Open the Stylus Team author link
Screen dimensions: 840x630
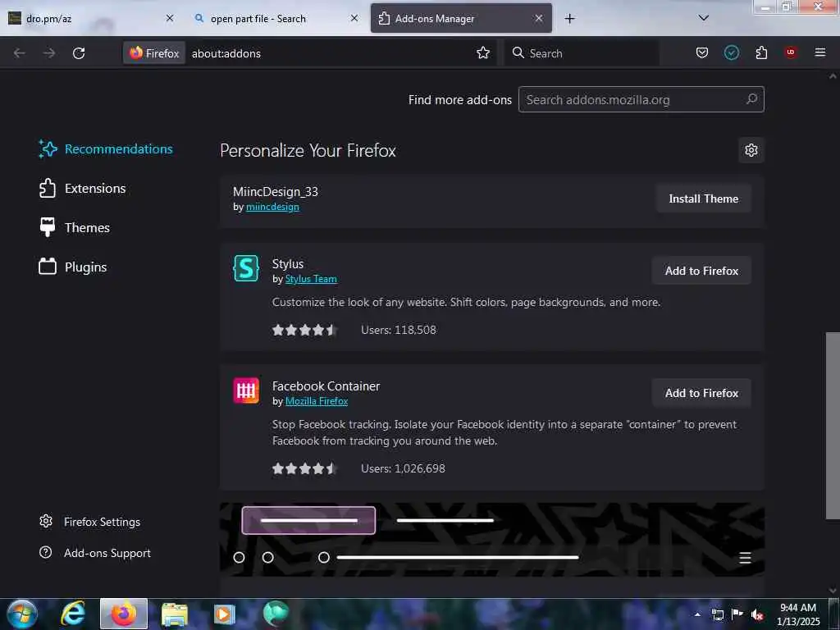(x=311, y=279)
